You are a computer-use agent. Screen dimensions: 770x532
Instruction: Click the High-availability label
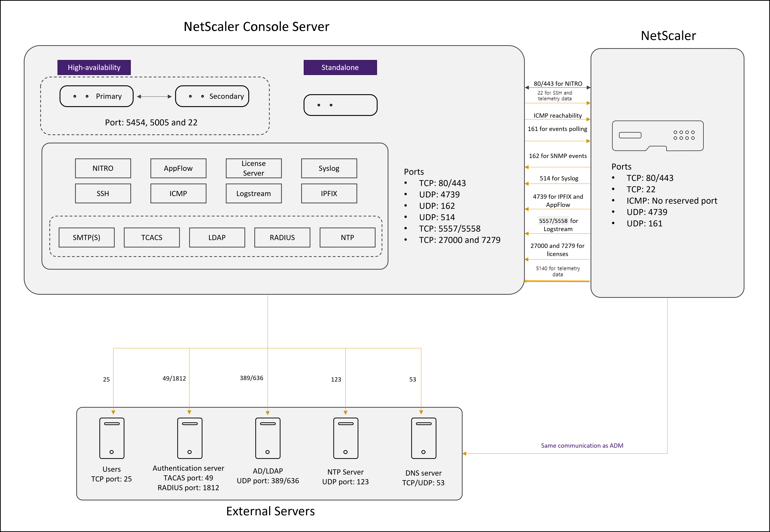(94, 67)
